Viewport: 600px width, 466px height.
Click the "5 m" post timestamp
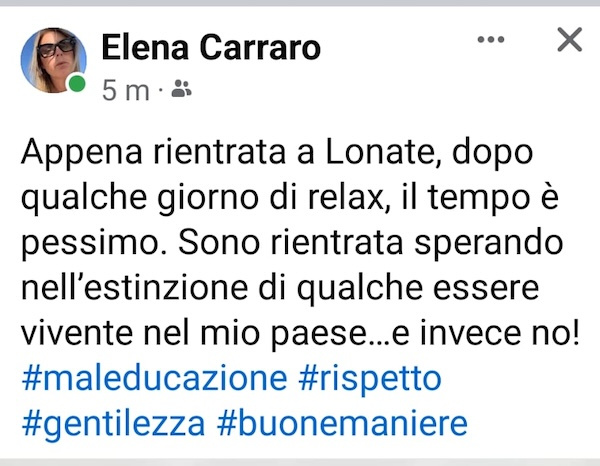(124, 91)
